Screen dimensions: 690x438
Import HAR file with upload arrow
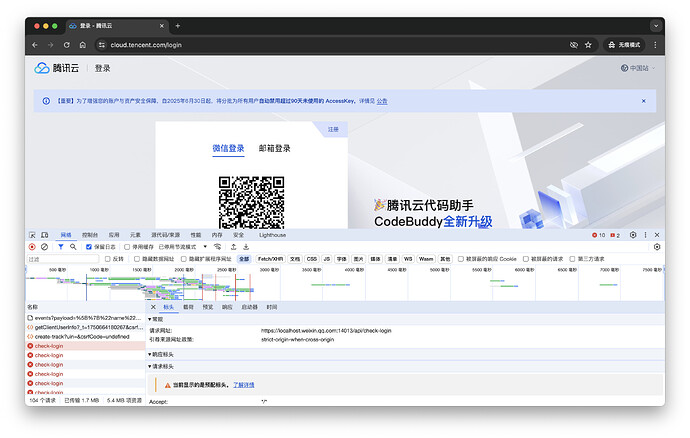click(x=234, y=247)
